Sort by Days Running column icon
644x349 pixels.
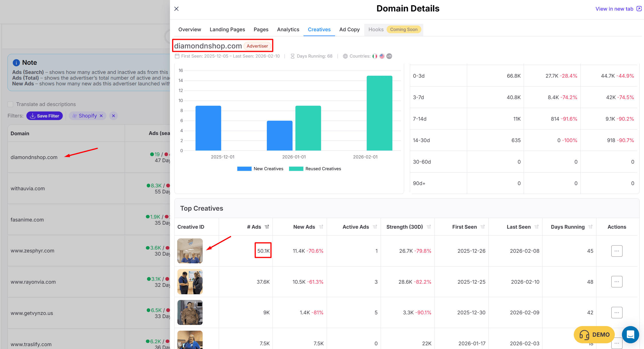click(590, 227)
